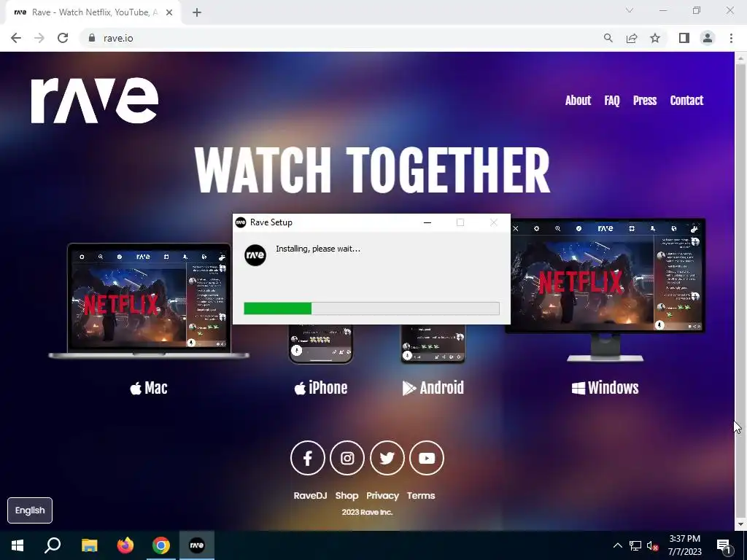Open Rave's Instagram page icon
Screen dimensions: 747x560
click(x=347, y=458)
